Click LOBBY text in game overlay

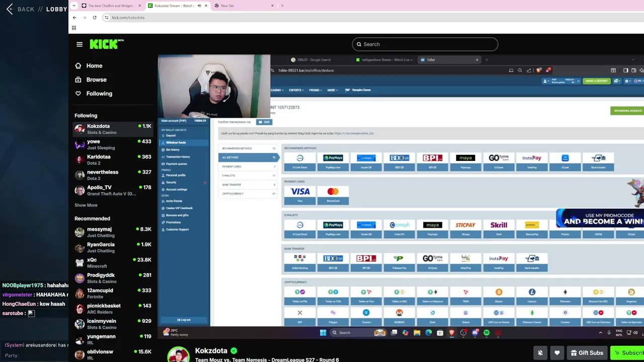tap(57, 9)
